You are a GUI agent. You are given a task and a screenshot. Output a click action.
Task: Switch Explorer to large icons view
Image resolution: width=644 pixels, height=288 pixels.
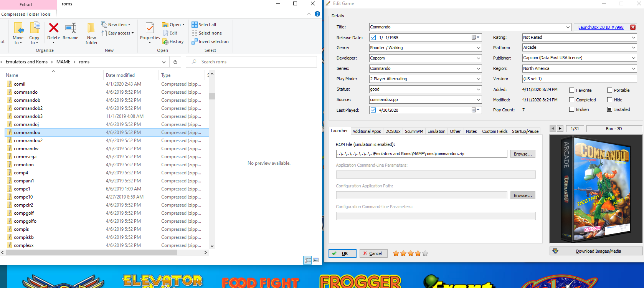coord(316,260)
